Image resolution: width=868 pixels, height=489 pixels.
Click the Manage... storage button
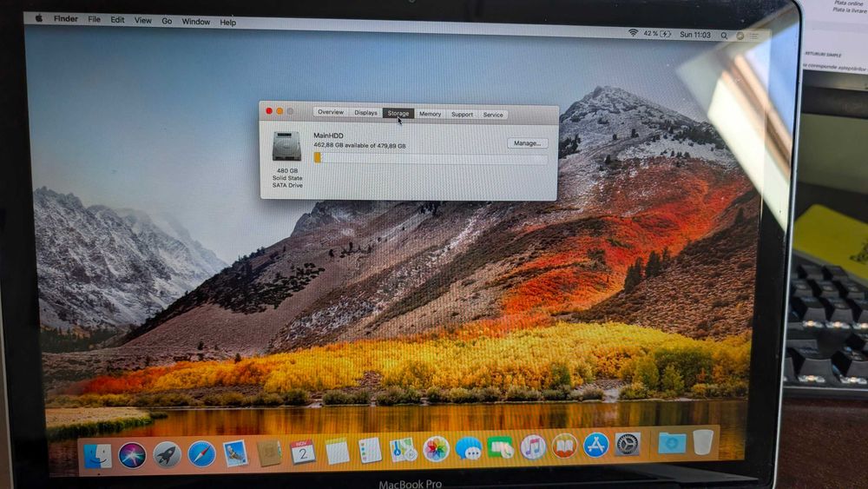pos(528,143)
